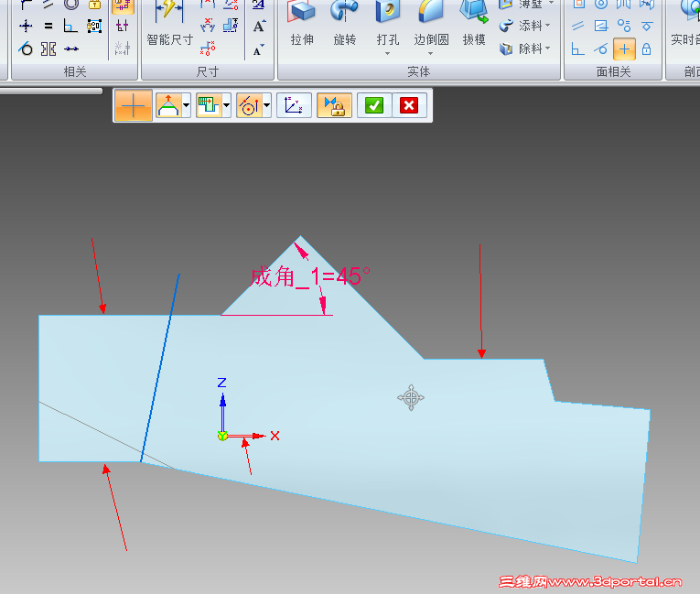Click the coordinate system axes icon
This screenshot has width=700, height=594.
point(294,106)
